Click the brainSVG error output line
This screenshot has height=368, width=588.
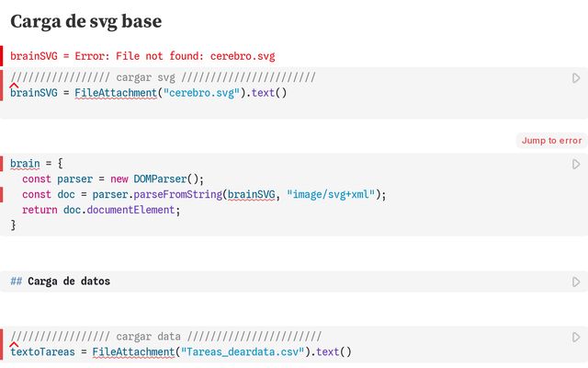pyautogui.click(x=142, y=56)
